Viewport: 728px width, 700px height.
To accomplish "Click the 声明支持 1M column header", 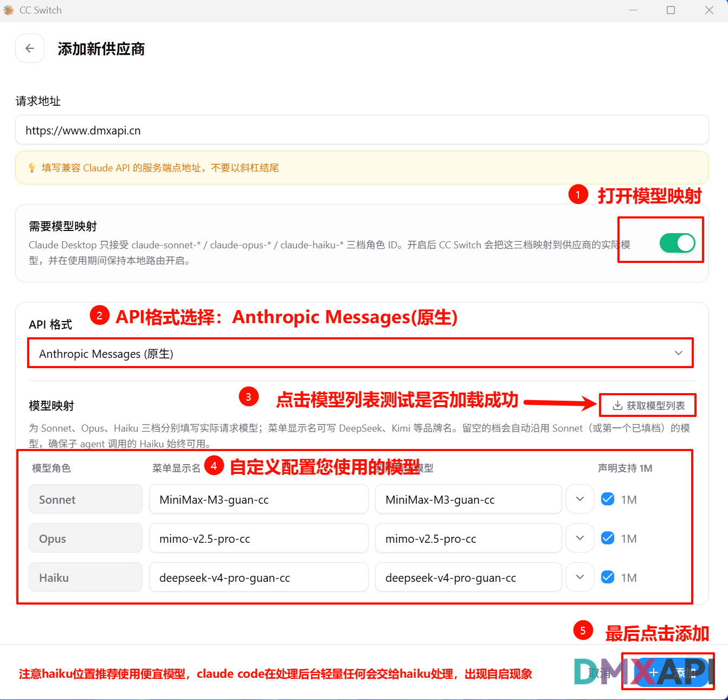I will click(625, 468).
